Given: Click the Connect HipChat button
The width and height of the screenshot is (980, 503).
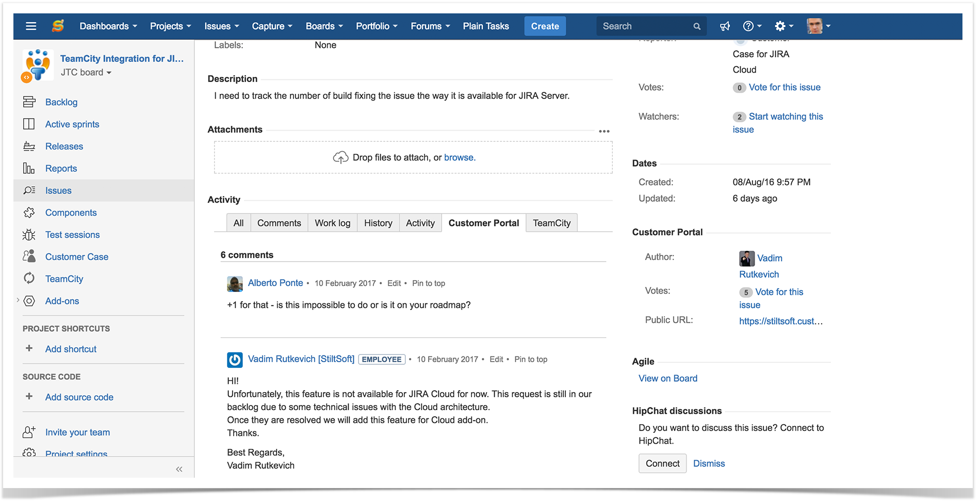Looking at the screenshot, I should click(x=662, y=463).
